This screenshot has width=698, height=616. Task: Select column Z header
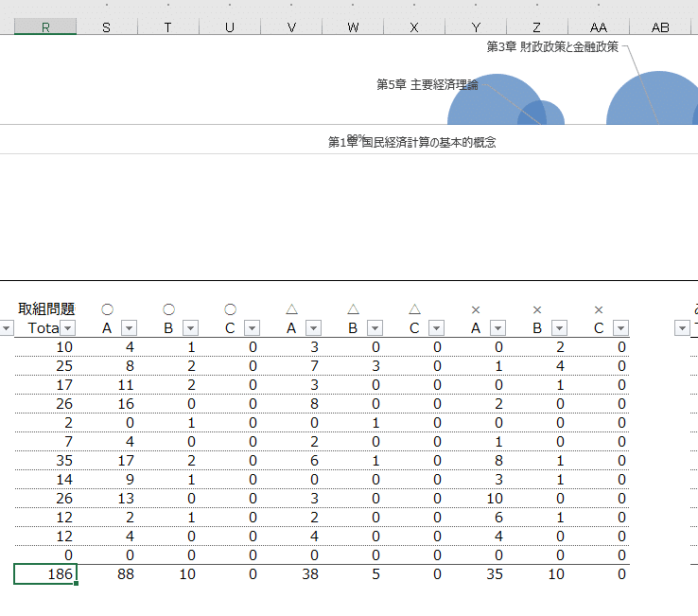point(537,27)
